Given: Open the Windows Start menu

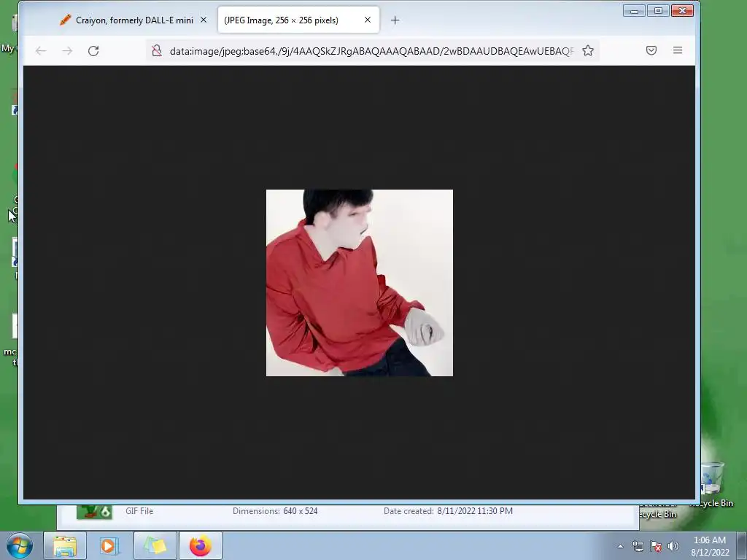Looking at the screenshot, I should pos(20,545).
